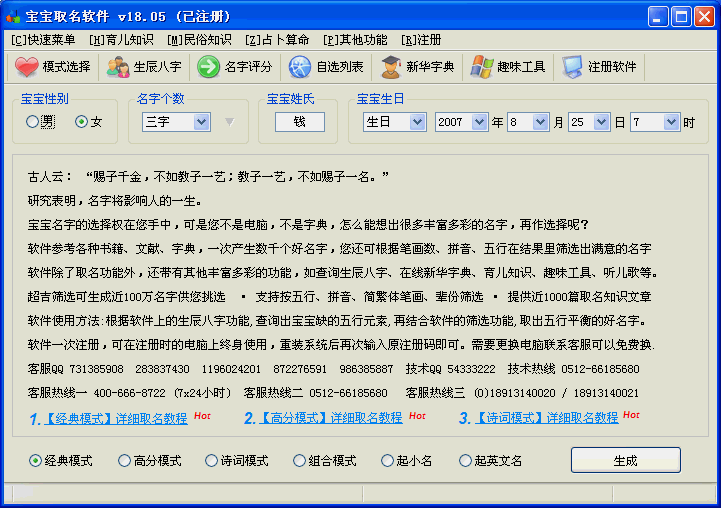Image resolution: width=721 pixels, height=508 pixels.
Task: Open 【高分模式】详细取名教程 link
Action: 331,418
